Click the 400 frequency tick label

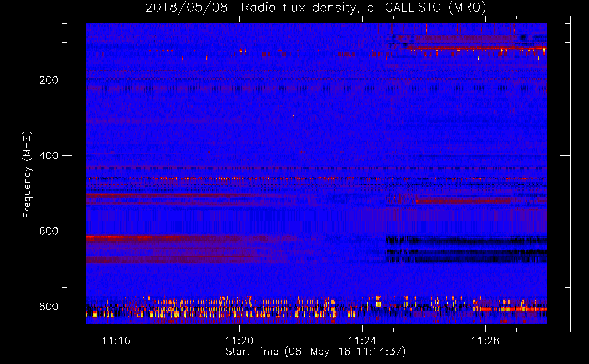49,156
